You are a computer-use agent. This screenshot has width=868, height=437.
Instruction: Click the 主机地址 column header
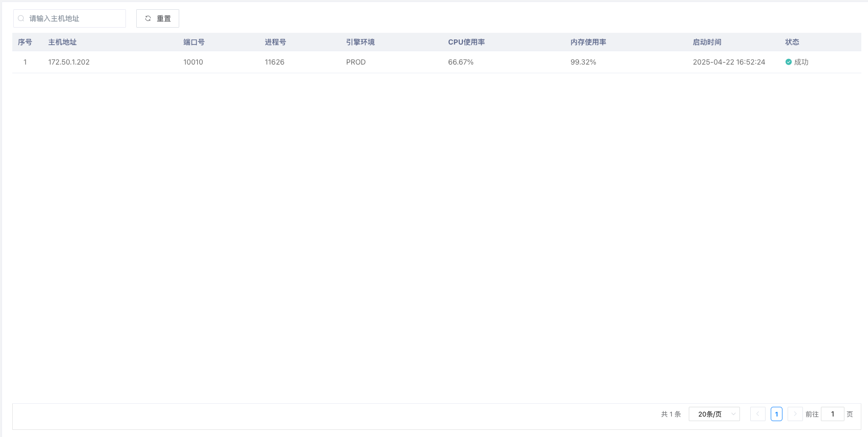pos(62,42)
